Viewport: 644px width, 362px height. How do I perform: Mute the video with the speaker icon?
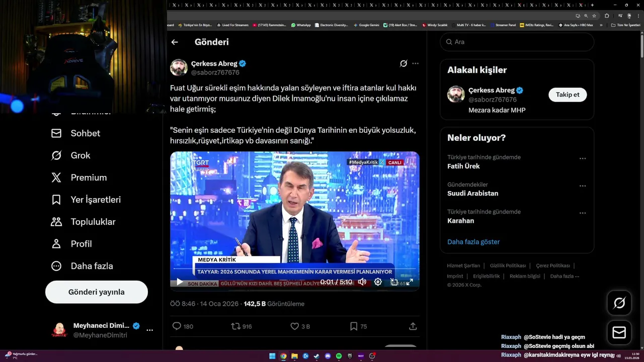(x=362, y=282)
